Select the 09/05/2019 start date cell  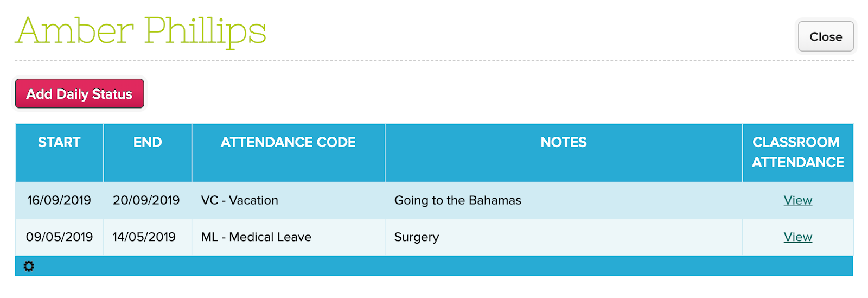coord(59,237)
